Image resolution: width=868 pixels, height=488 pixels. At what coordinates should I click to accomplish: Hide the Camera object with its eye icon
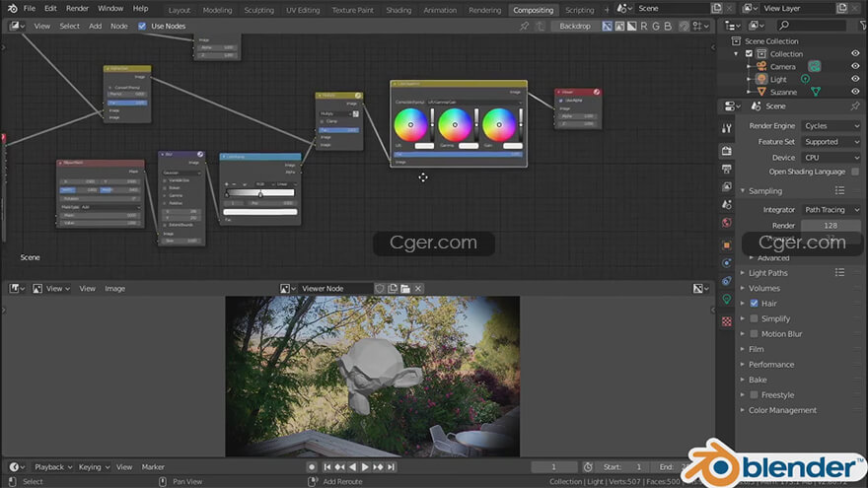tap(854, 66)
